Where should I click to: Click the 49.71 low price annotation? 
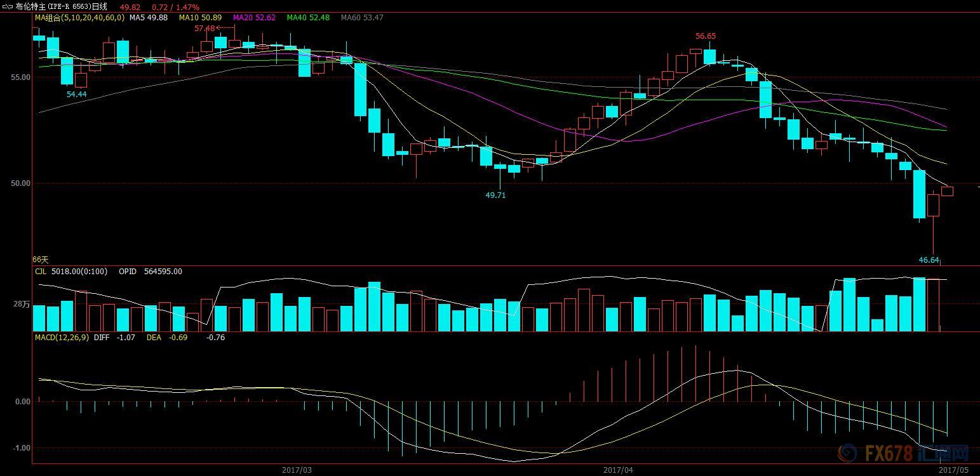tap(495, 195)
